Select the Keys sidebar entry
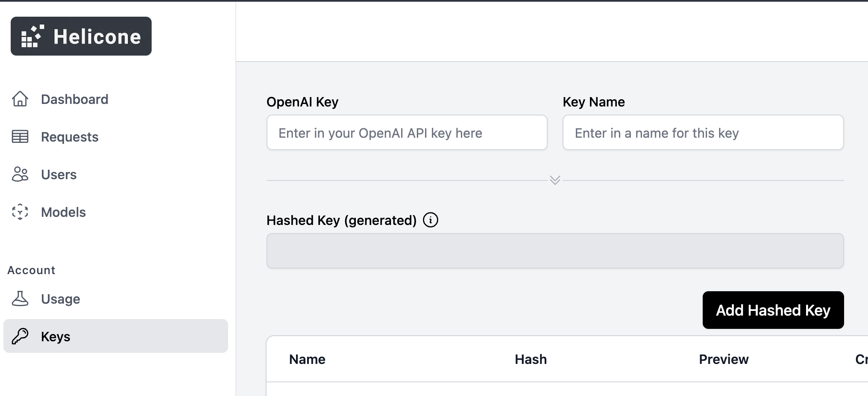 tap(56, 336)
